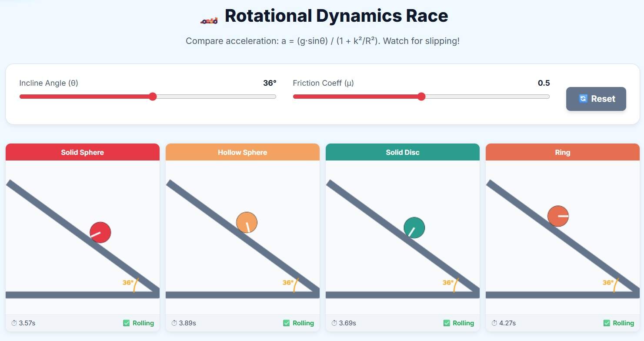Select the Solid Disc header
The height and width of the screenshot is (341, 644).
(x=403, y=152)
